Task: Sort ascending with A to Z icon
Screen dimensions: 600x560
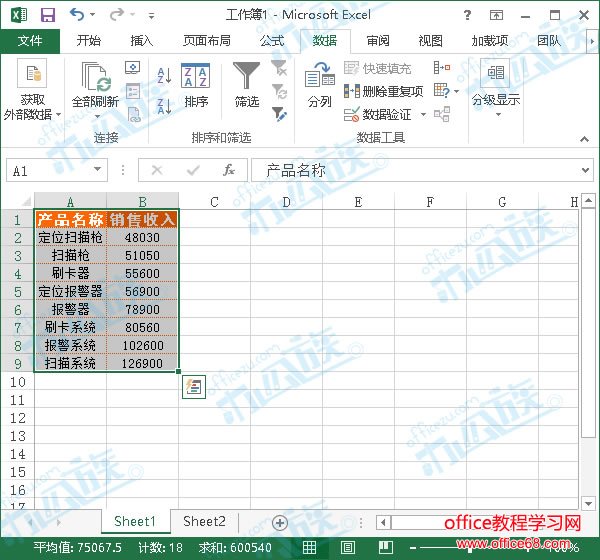Action: [165, 75]
